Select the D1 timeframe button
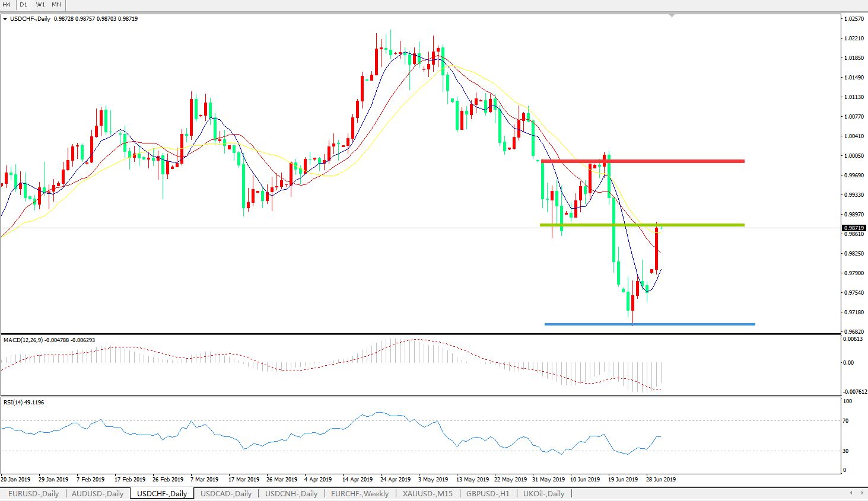Image resolution: width=868 pixels, height=501 pixels. pos(24,5)
